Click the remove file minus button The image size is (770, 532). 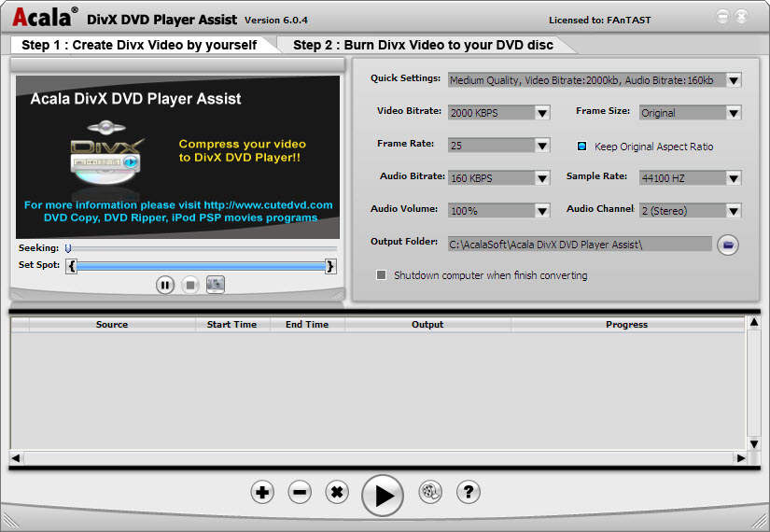click(x=300, y=492)
